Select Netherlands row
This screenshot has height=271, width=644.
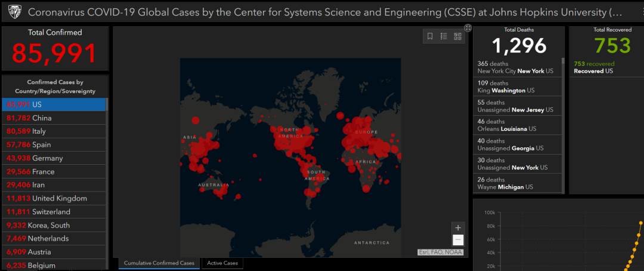pos(54,239)
